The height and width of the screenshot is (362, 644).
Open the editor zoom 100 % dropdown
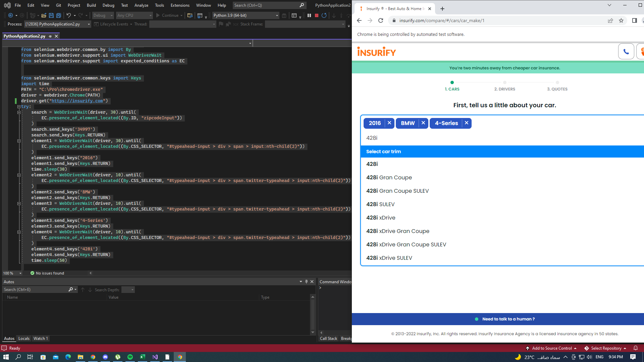20,273
